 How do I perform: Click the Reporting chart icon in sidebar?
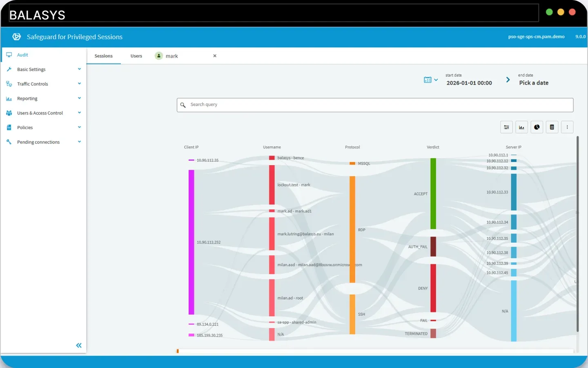click(9, 99)
